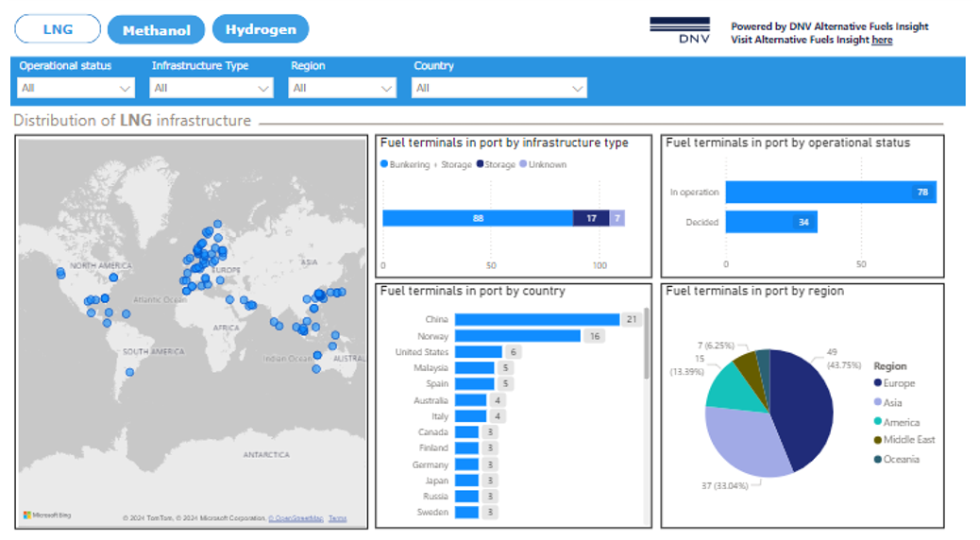Expand the Infrastructure Type dropdown
This screenshot has height=540, width=980.
point(211,88)
